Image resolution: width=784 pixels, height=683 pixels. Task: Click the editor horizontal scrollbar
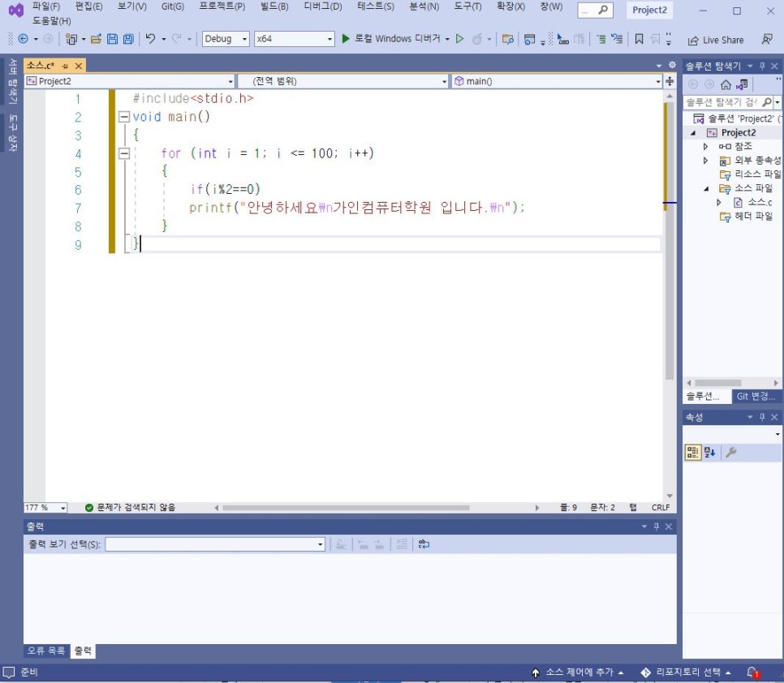point(346,507)
